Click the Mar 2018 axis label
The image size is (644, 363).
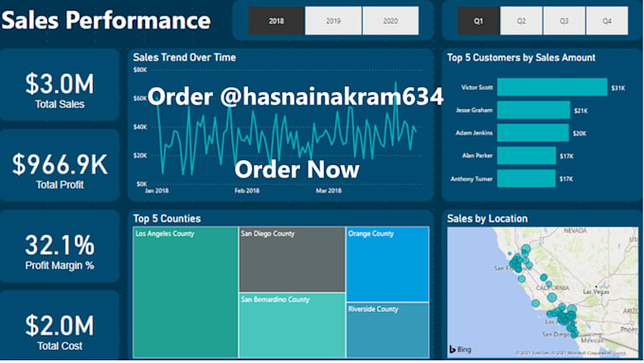(x=329, y=191)
